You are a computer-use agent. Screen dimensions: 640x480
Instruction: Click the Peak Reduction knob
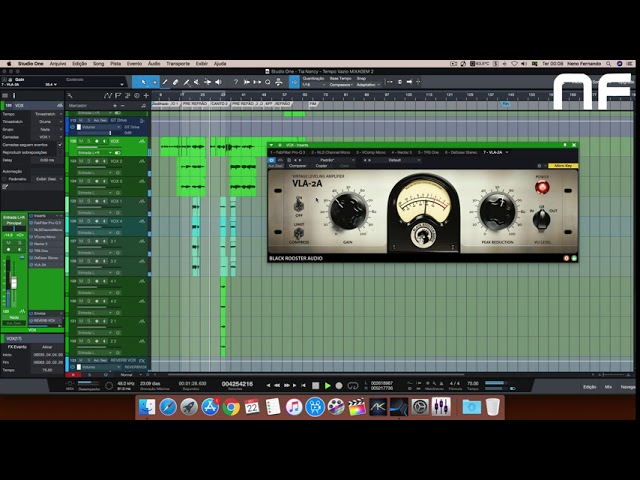pos(497,211)
